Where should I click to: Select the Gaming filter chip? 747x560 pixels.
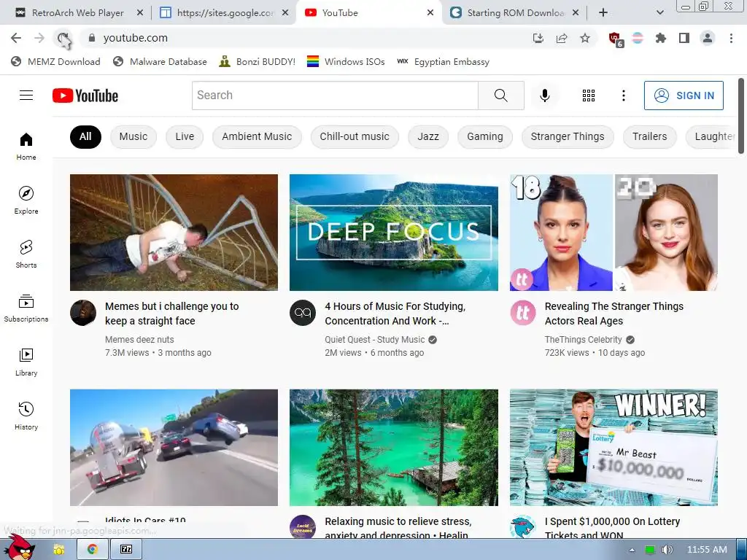click(484, 136)
